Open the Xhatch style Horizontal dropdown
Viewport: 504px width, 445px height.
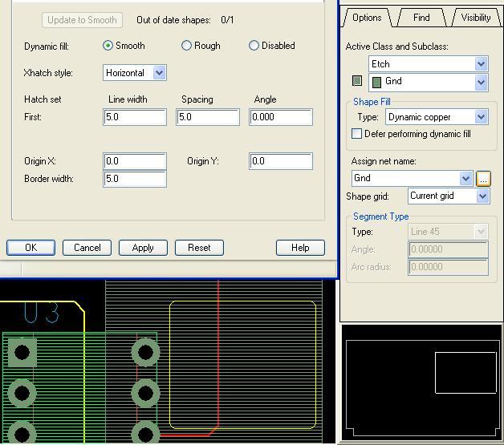(x=159, y=73)
